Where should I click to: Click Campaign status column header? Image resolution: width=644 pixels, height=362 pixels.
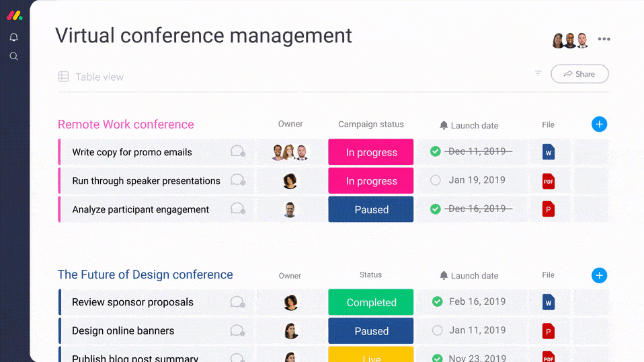(371, 124)
